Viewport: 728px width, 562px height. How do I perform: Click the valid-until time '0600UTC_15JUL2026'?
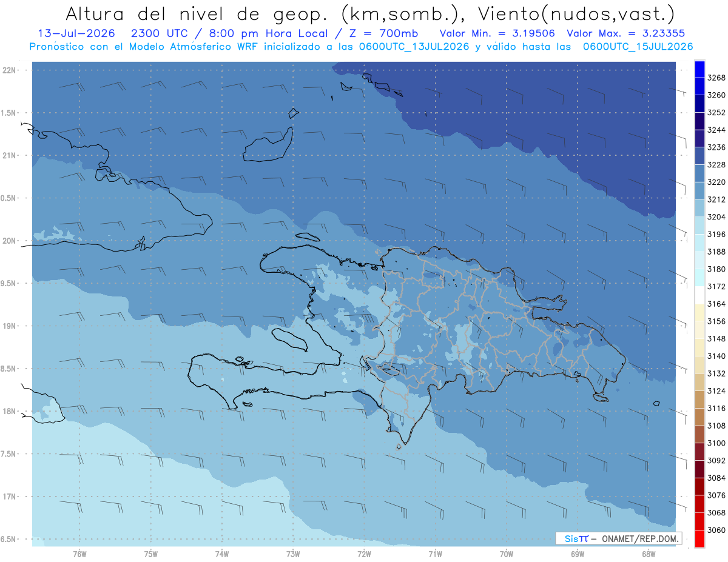click(638, 47)
